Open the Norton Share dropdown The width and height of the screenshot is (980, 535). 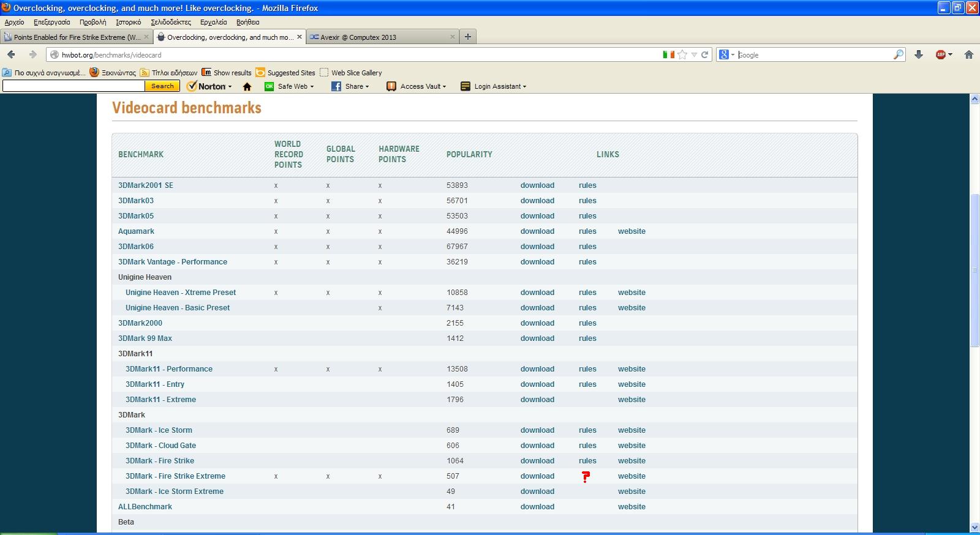point(350,86)
